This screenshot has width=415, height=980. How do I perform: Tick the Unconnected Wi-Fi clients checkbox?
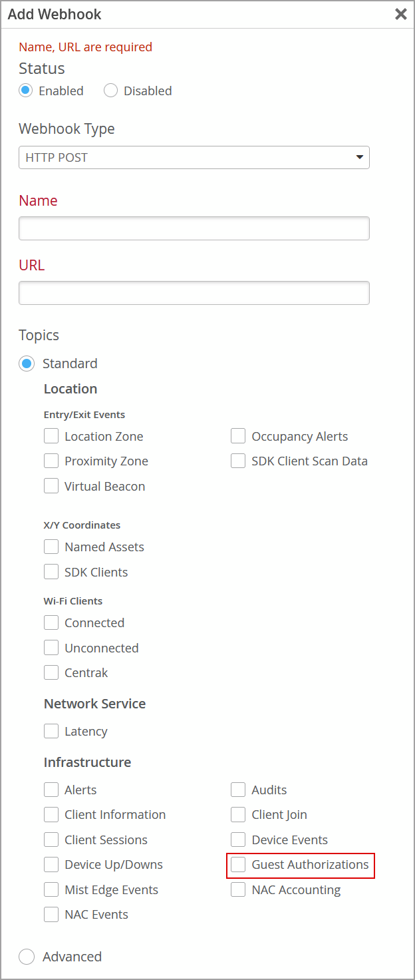click(x=51, y=648)
